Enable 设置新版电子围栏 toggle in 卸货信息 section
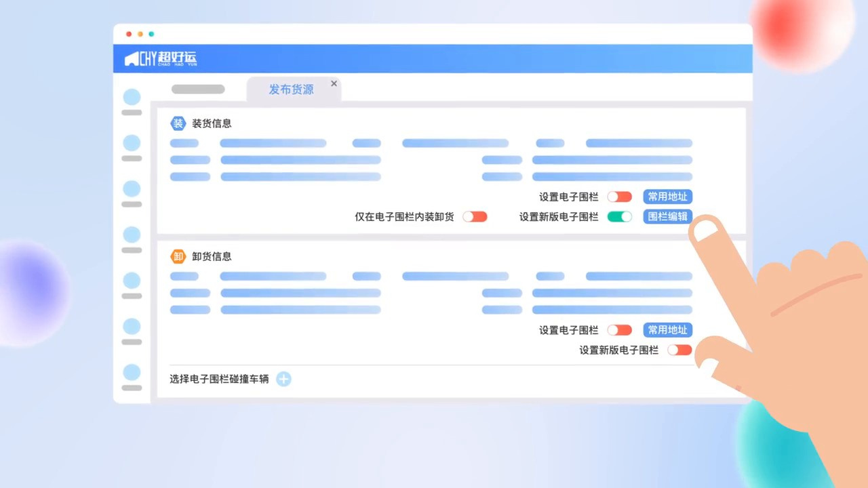The height and width of the screenshot is (488, 868). pyautogui.click(x=679, y=350)
